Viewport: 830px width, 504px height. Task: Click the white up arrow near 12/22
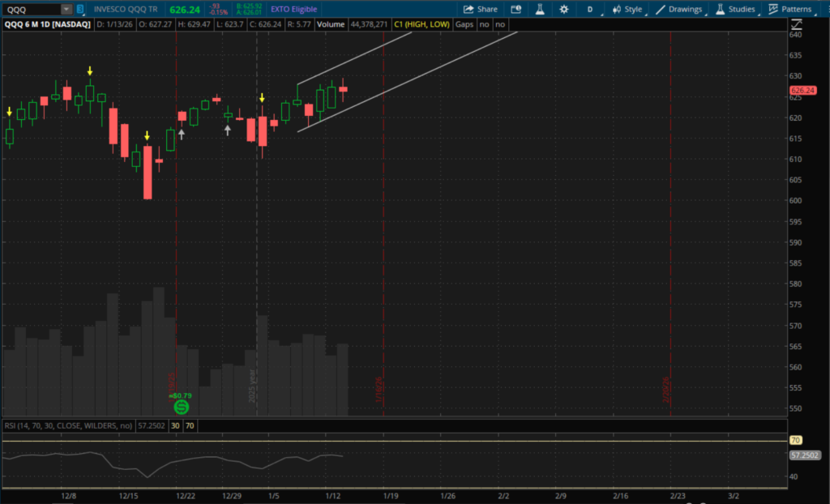pos(182,134)
